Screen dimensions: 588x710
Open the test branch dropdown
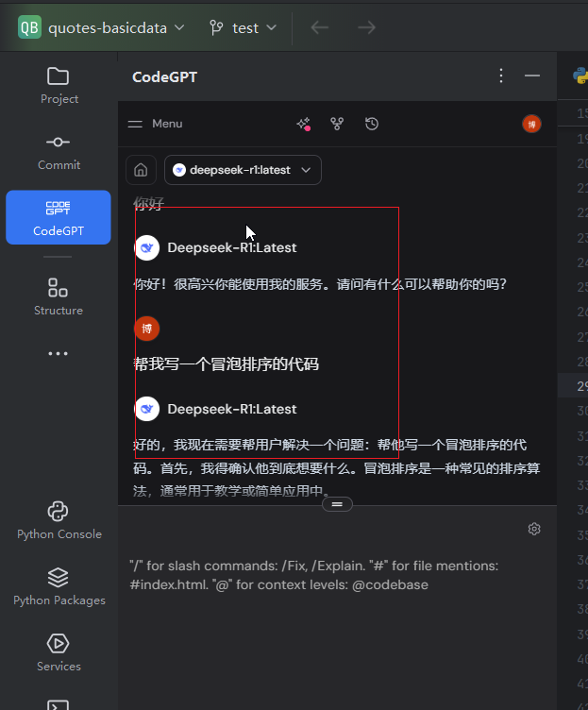tap(244, 27)
